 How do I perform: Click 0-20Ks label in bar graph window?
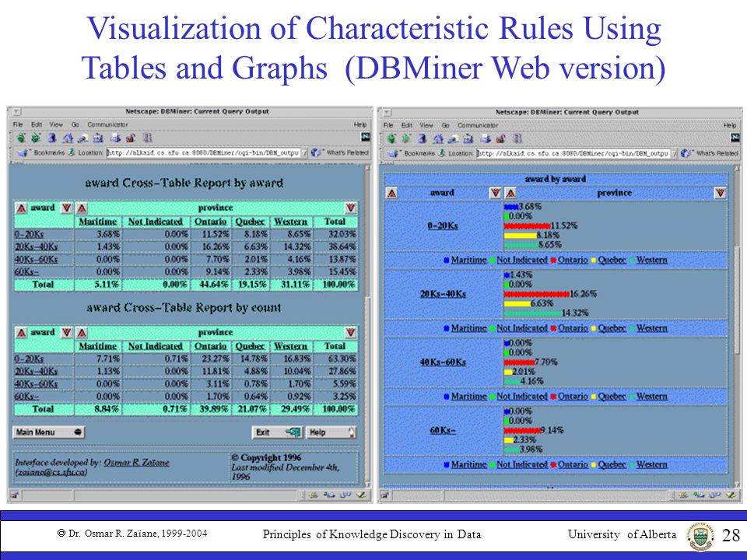443,226
